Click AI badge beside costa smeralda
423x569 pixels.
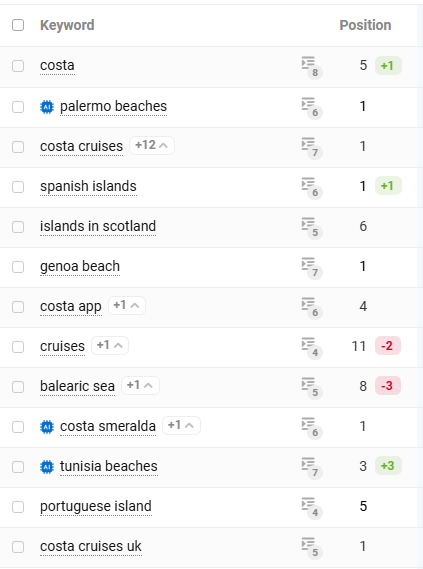[x=47, y=427]
